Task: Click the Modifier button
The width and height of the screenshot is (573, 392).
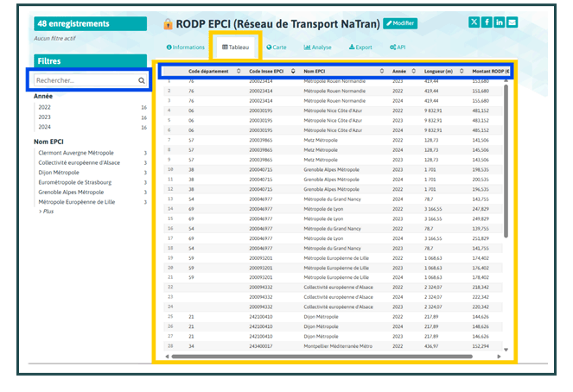Action: pyautogui.click(x=400, y=23)
